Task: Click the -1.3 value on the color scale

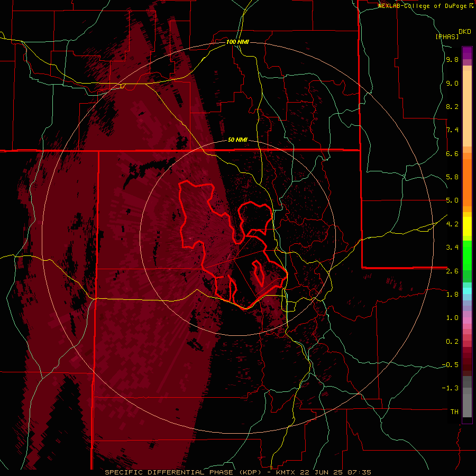Action: pyautogui.click(x=450, y=388)
